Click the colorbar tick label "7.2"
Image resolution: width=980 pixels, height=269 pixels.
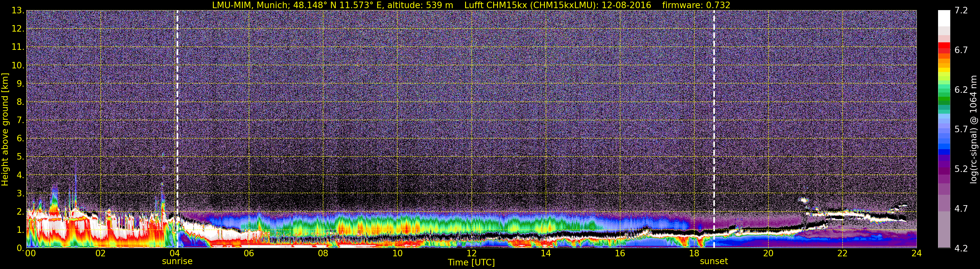click(961, 11)
